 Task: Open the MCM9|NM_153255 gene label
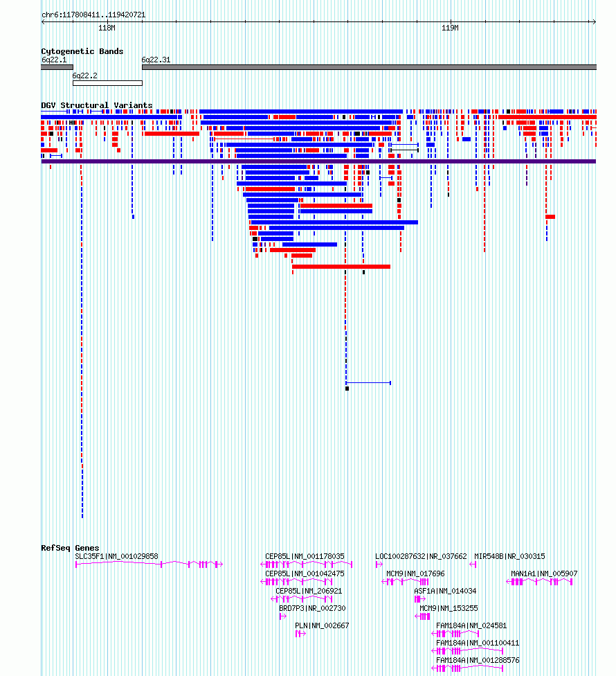449,608
